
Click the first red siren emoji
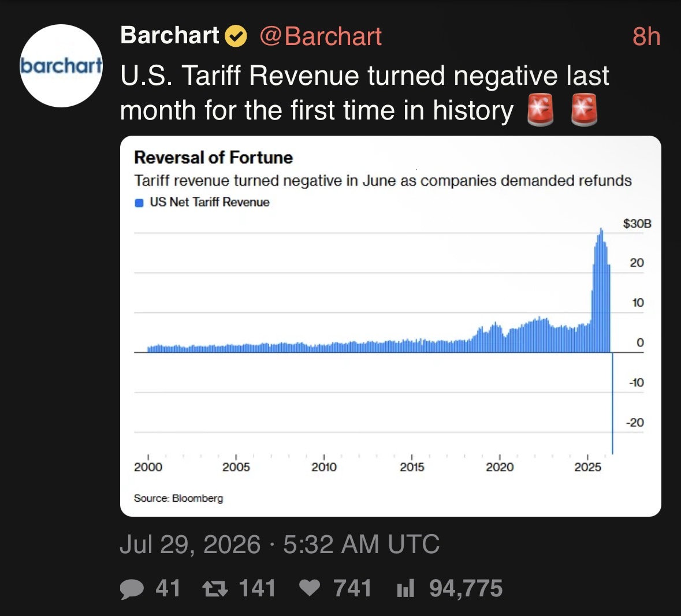[540, 109]
